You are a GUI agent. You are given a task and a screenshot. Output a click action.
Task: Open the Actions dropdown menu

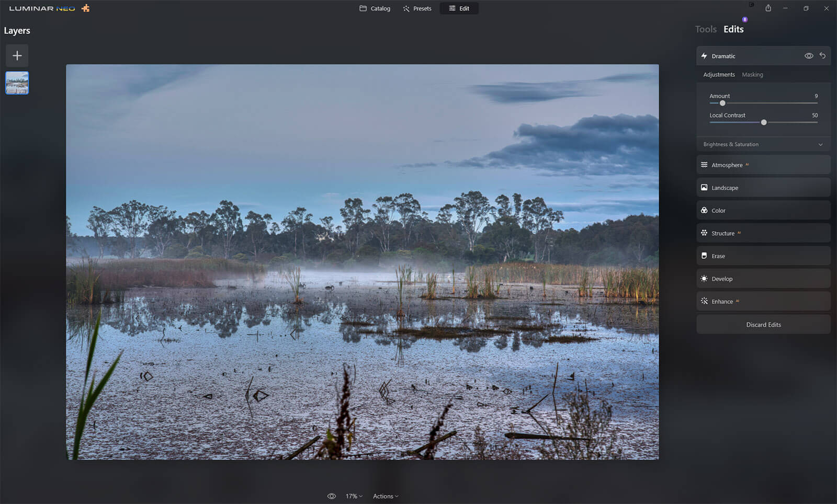pyautogui.click(x=386, y=496)
